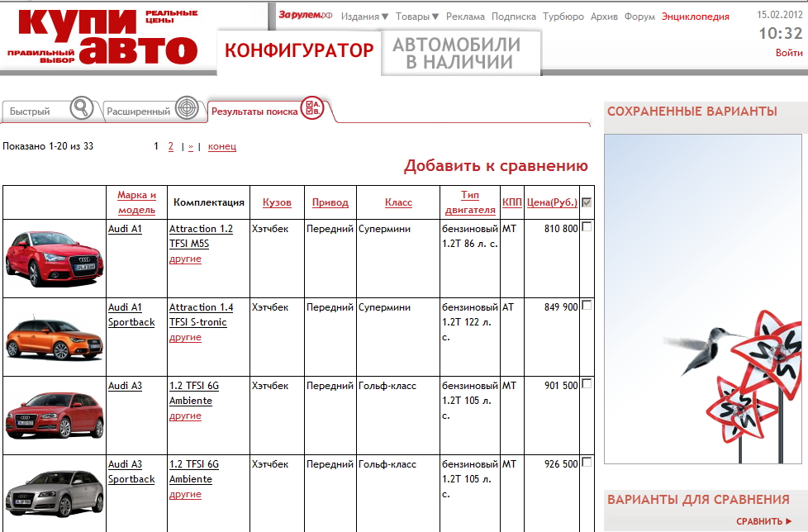Open the orange Audi A1 Sportback image
808x532 pixels.
(x=55, y=336)
